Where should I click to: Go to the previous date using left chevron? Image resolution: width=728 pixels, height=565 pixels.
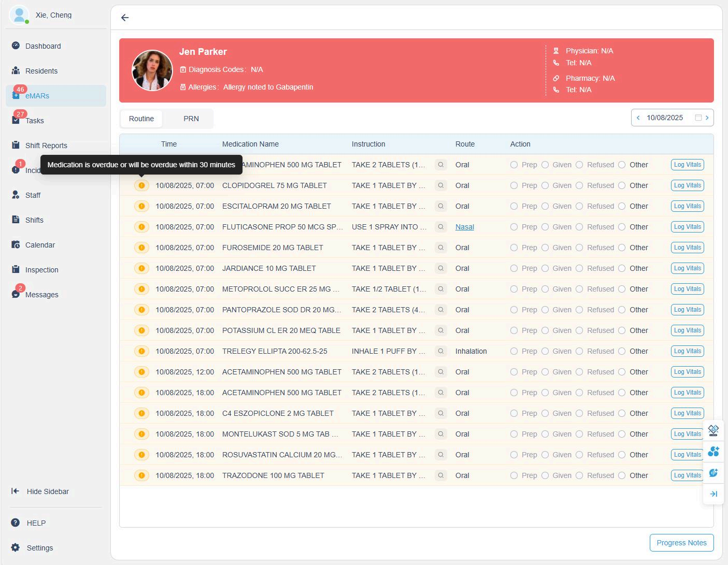[x=638, y=118]
